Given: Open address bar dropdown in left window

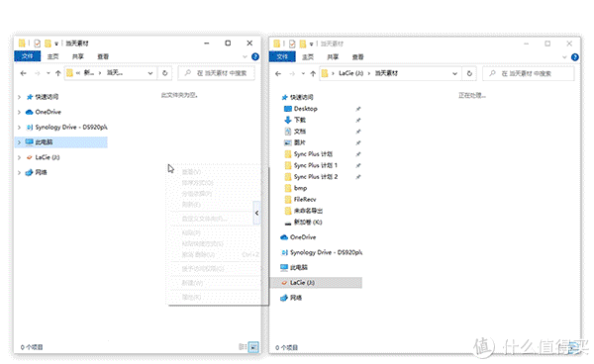Looking at the screenshot, I should (x=150, y=73).
